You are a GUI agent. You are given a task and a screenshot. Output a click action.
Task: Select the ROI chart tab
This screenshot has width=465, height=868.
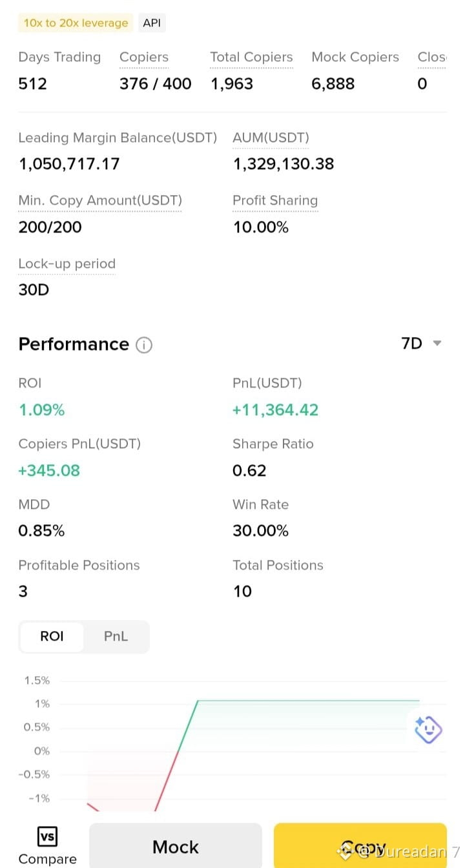point(52,636)
